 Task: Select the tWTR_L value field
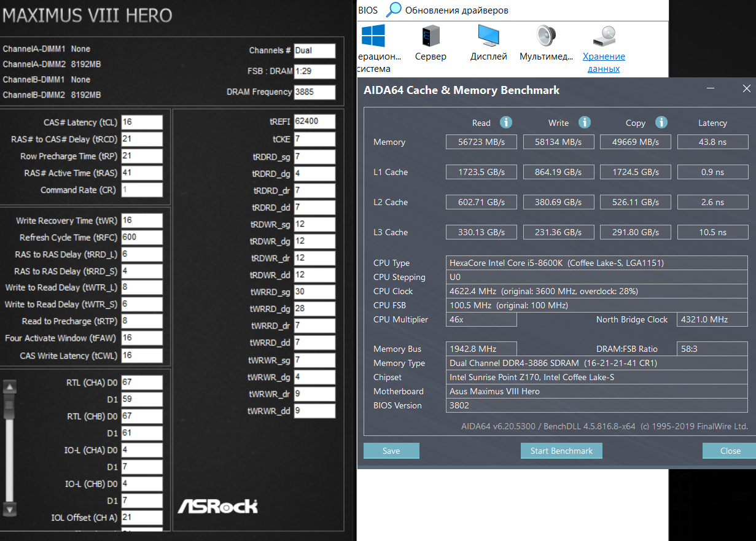pyautogui.click(x=142, y=287)
